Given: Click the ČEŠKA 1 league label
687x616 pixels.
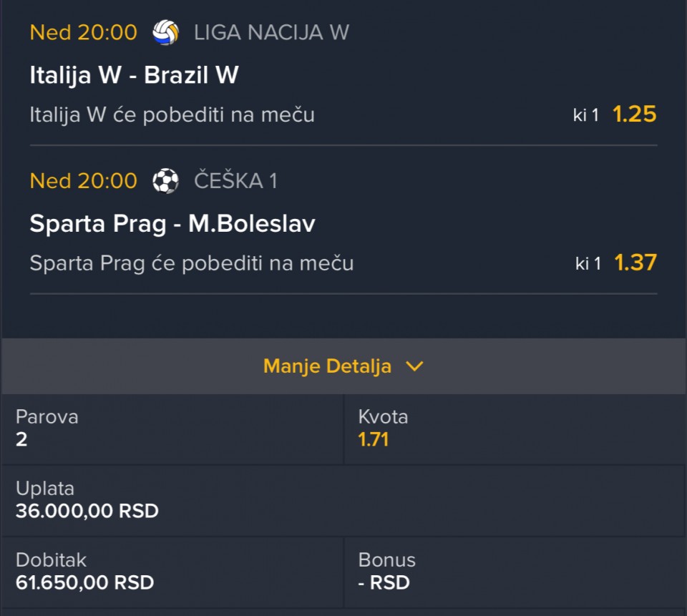Looking at the screenshot, I should coord(235,181).
